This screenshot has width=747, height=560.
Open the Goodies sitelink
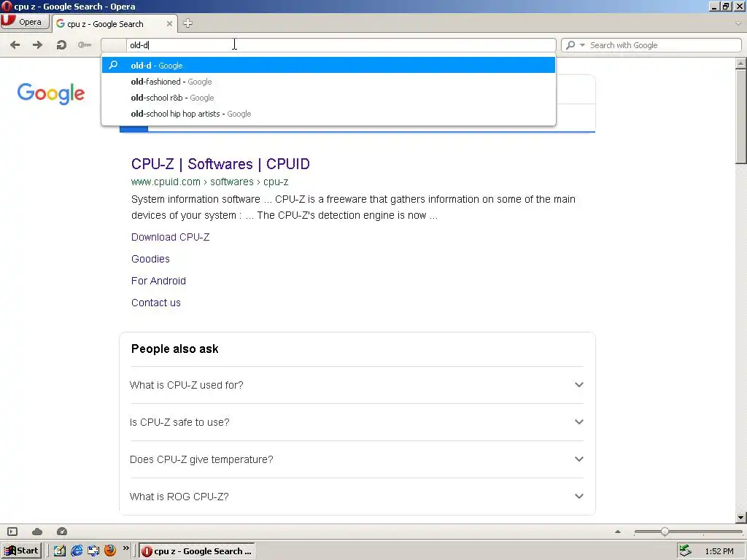coord(150,259)
